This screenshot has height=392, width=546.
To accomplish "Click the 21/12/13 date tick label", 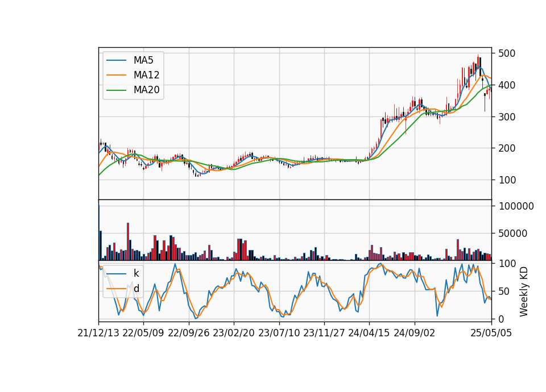I will [98, 333].
